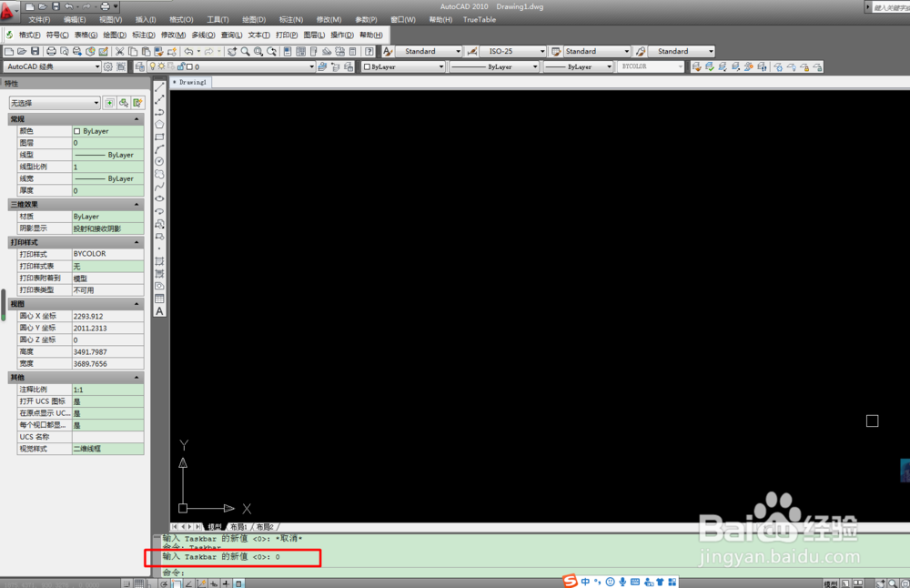Toggle Polar Tracking in the status bar
The image size is (910, 588).
click(x=164, y=583)
